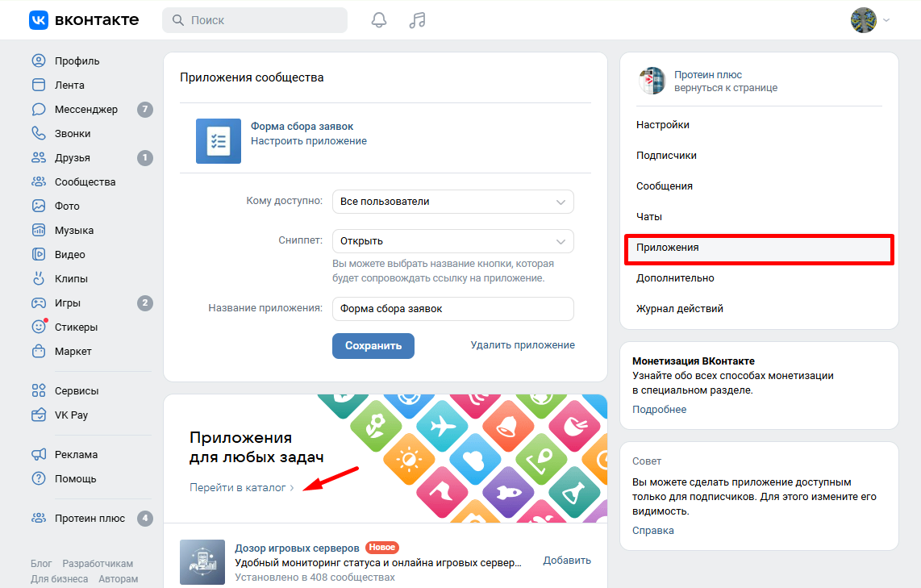
Task: Open the music note icon in header
Action: tap(417, 20)
